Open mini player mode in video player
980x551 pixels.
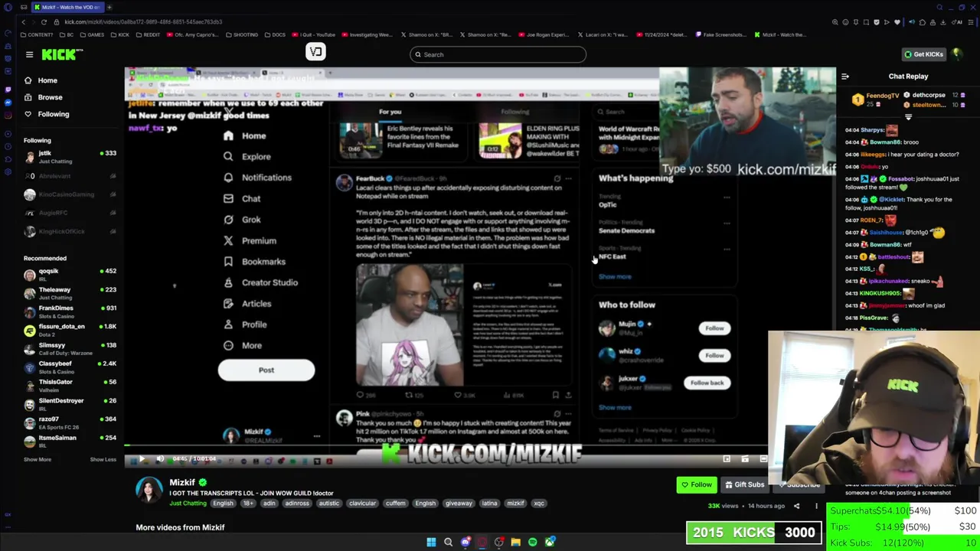727,459
